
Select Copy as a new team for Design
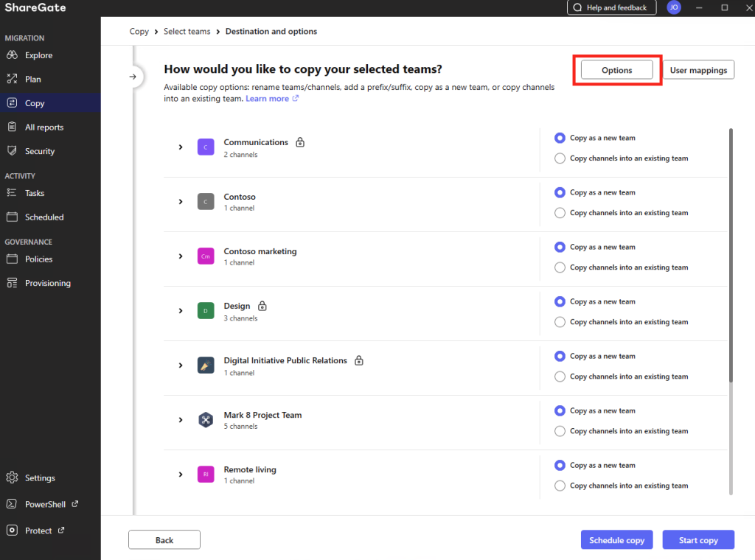pyautogui.click(x=560, y=301)
